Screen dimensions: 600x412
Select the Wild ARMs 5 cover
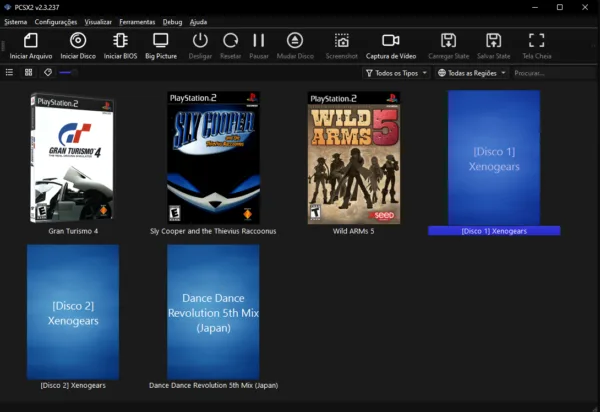point(354,158)
